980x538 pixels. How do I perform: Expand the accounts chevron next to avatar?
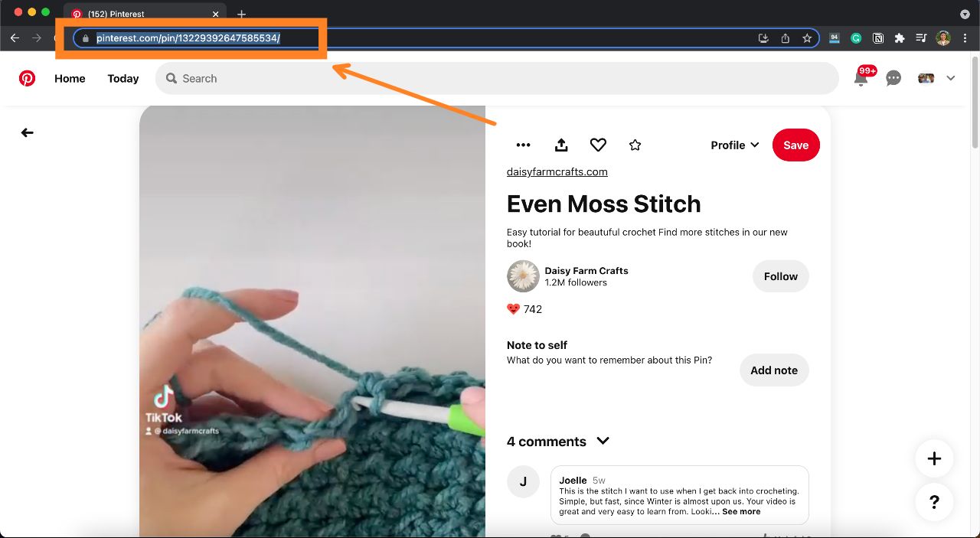coord(951,78)
